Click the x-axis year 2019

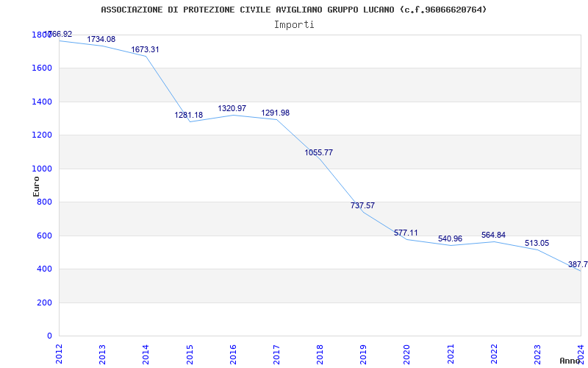(363, 354)
